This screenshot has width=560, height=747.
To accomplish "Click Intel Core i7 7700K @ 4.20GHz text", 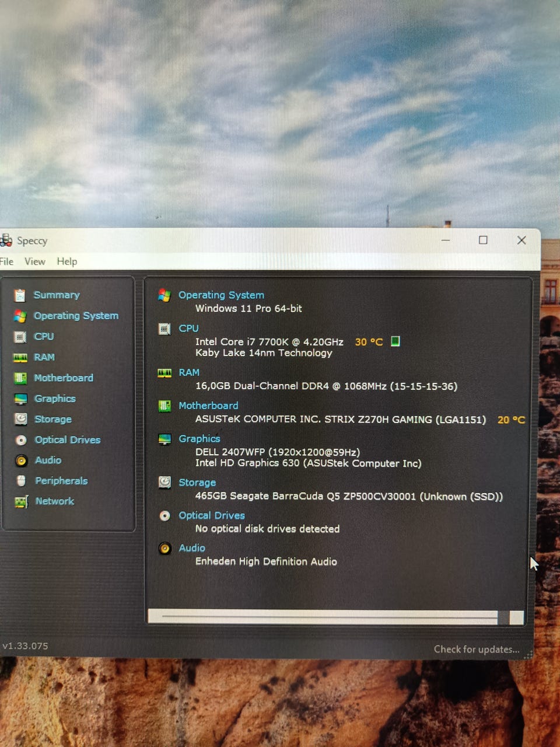I will click(x=269, y=342).
